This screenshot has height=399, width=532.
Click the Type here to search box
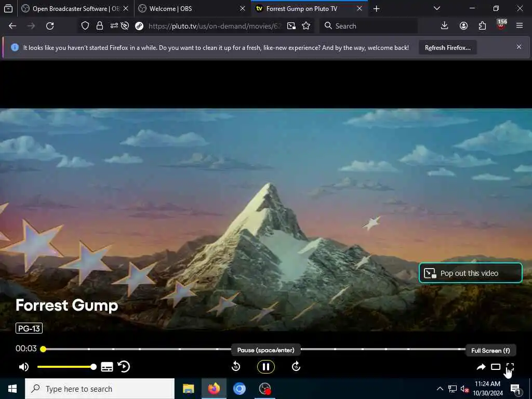[x=100, y=389]
